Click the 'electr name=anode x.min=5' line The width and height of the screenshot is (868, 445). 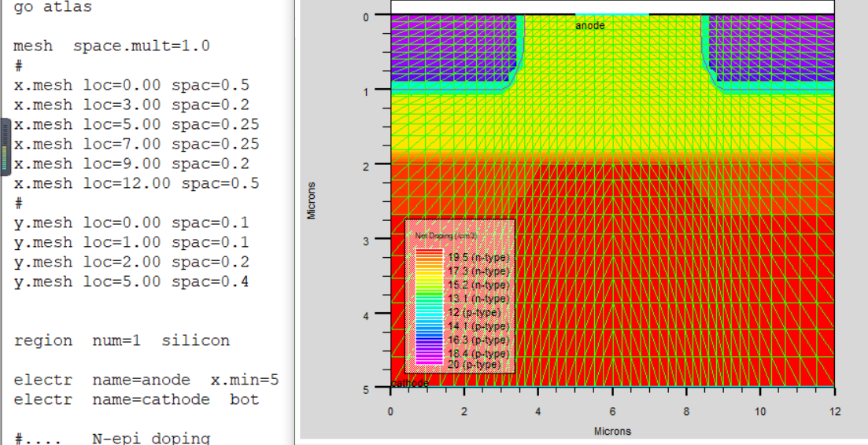pyautogui.click(x=146, y=381)
